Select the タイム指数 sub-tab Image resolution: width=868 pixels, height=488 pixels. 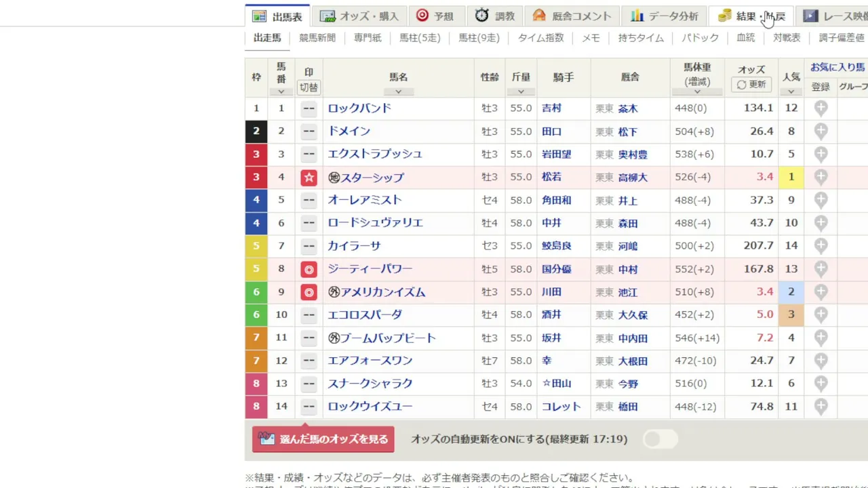click(x=540, y=38)
